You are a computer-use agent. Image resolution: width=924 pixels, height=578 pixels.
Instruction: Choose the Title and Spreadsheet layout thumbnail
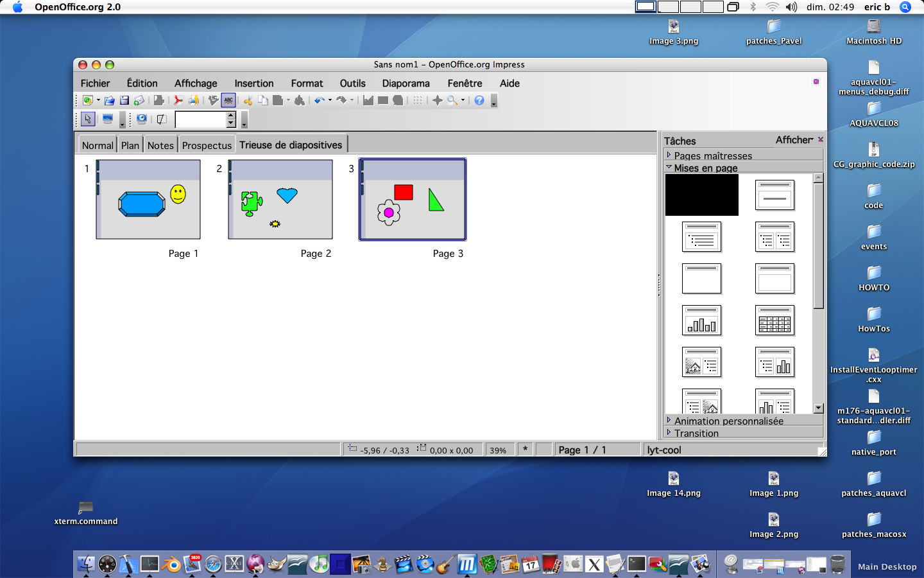coord(774,320)
